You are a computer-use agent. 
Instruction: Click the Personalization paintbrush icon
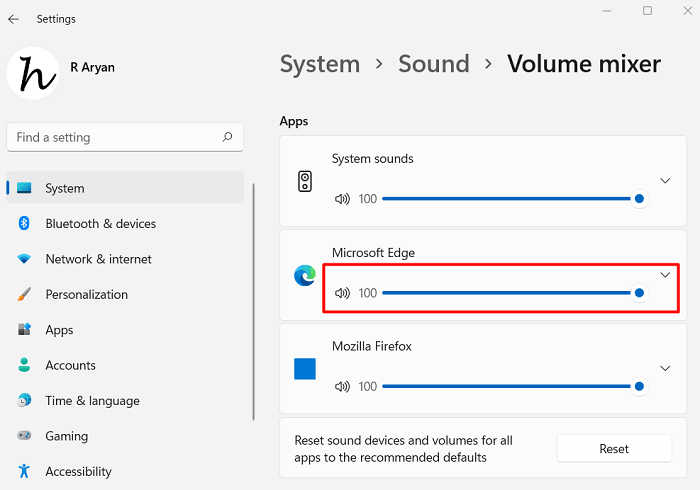[24, 294]
